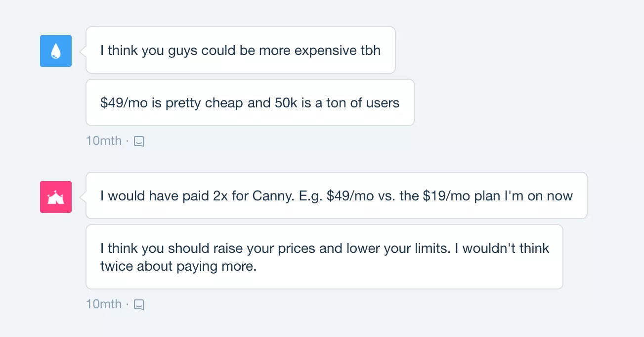
Task: Click the first 10mth timestamp
Action: coord(104,141)
